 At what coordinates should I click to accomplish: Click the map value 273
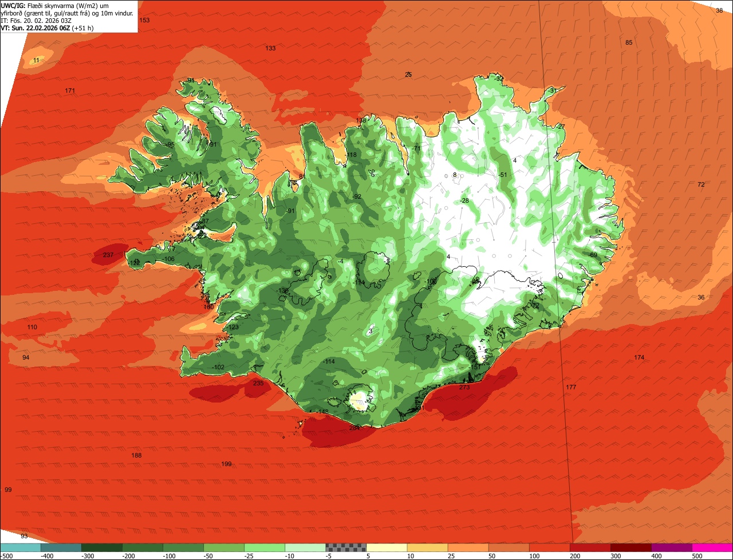point(464,387)
